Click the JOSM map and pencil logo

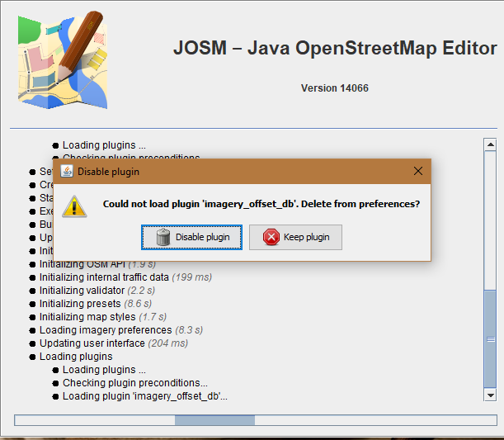click(x=61, y=59)
